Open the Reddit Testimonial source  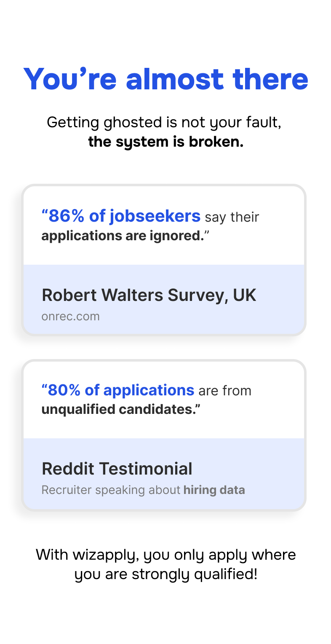pos(117,469)
